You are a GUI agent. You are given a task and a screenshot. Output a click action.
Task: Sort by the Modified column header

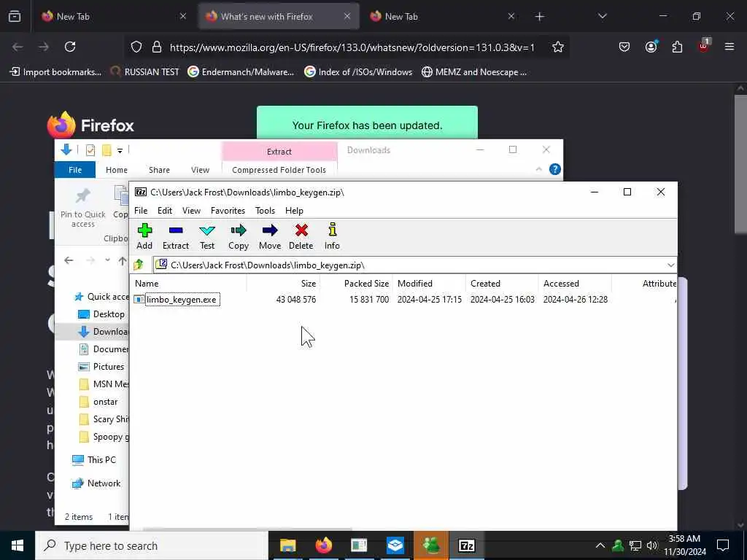click(429, 284)
